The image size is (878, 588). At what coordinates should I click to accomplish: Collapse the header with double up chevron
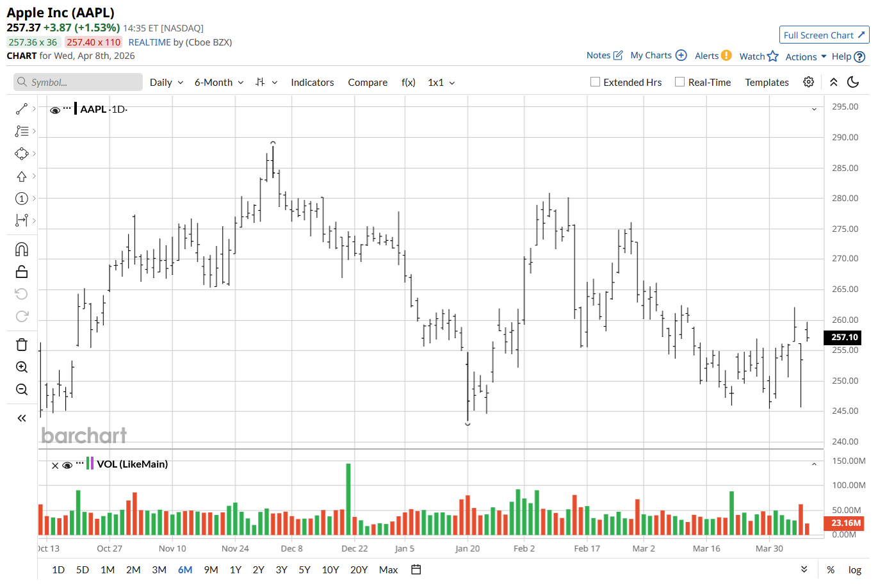click(834, 82)
